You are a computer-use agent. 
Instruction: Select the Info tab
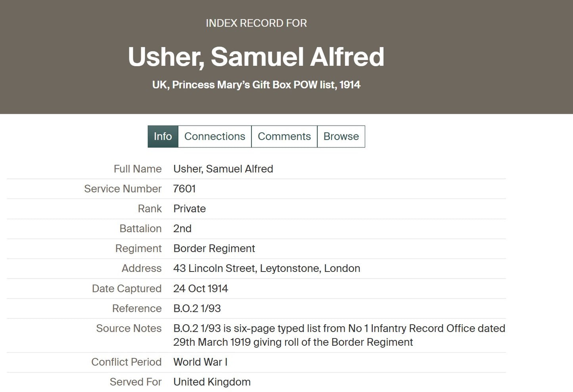(163, 136)
